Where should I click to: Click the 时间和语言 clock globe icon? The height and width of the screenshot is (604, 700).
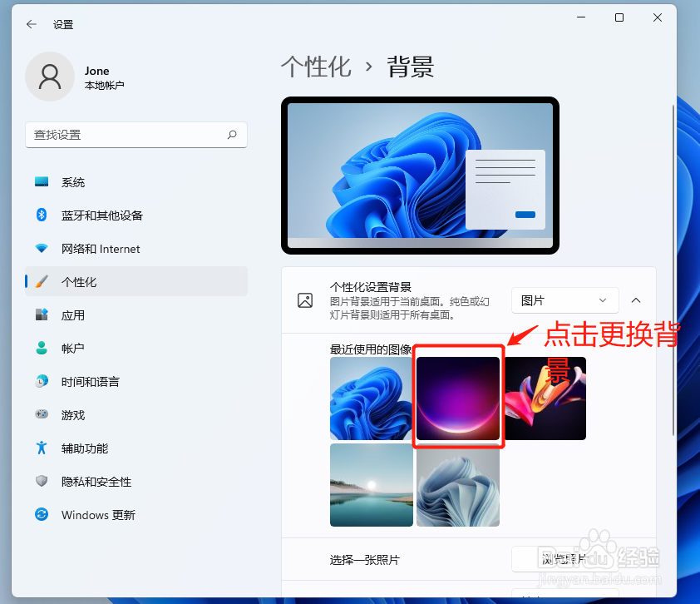42,381
